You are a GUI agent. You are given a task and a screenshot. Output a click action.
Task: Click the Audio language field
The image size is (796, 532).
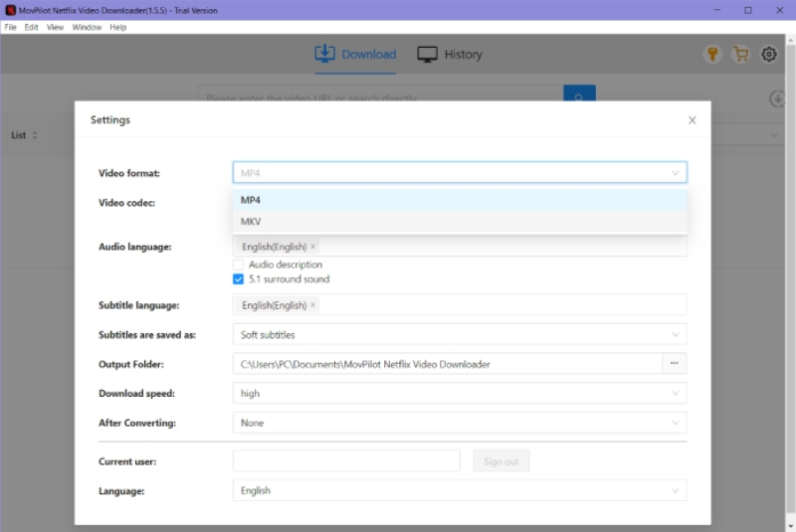460,247
